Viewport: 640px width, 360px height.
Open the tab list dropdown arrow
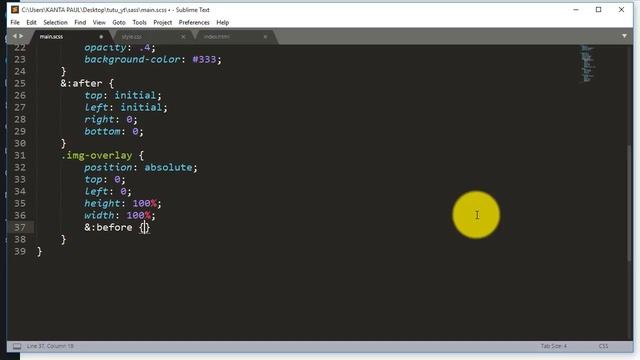(x=624, y=36)
